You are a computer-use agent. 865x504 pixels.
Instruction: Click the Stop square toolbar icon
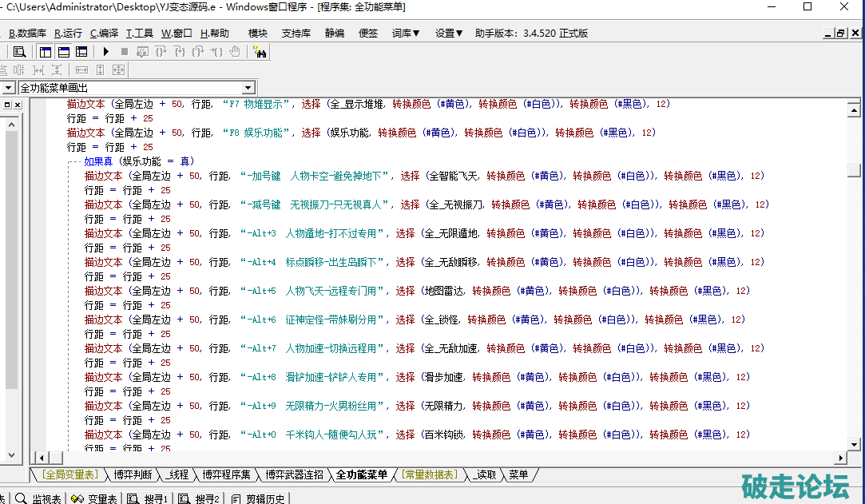[x=124, y=52]
